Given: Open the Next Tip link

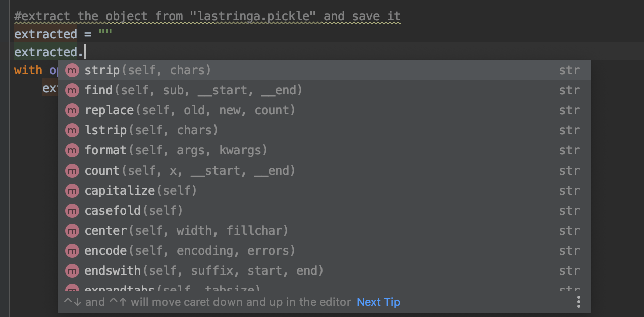Looking at the screenshot, I should point(378,302).
